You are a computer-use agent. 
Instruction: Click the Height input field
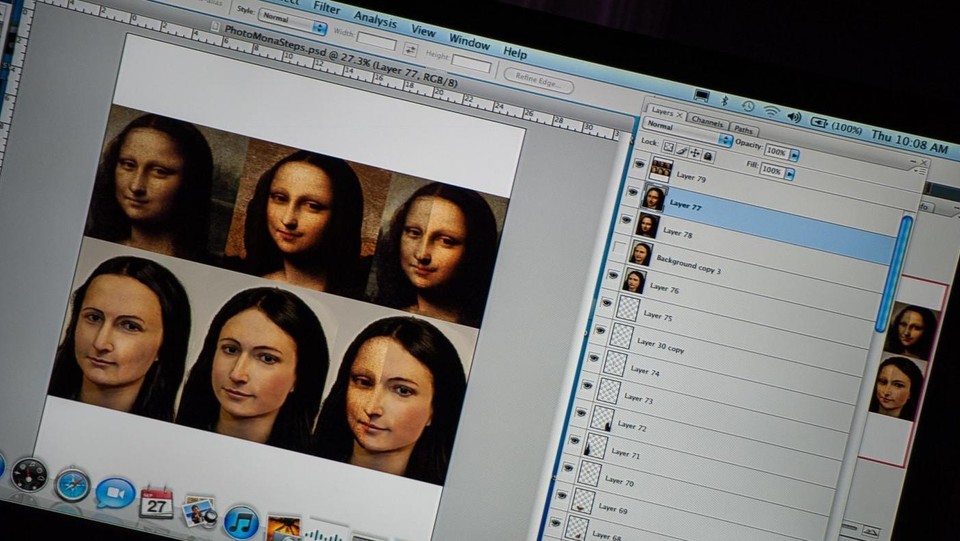coord(471,64)
